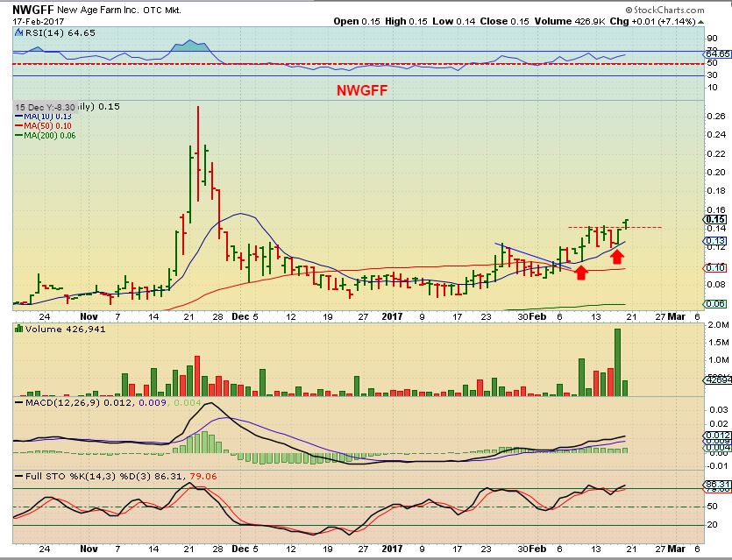Viewport: 732px width, 560px height.
Task: Click the 90 level on RSI axis
Action: [713, 39]
